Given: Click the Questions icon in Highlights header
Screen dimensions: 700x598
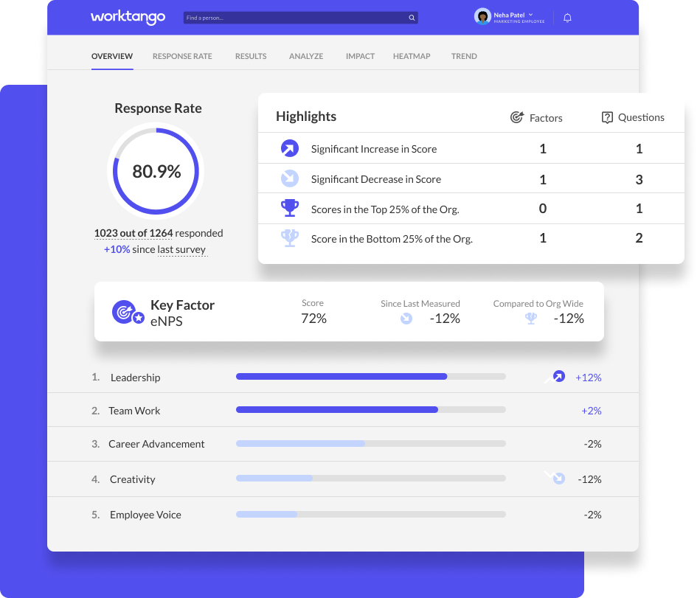Looking at the screenshot, I should pos(607,117).
